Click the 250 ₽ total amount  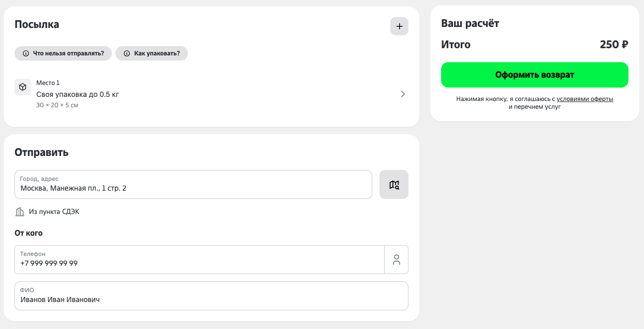coord(614,45)
